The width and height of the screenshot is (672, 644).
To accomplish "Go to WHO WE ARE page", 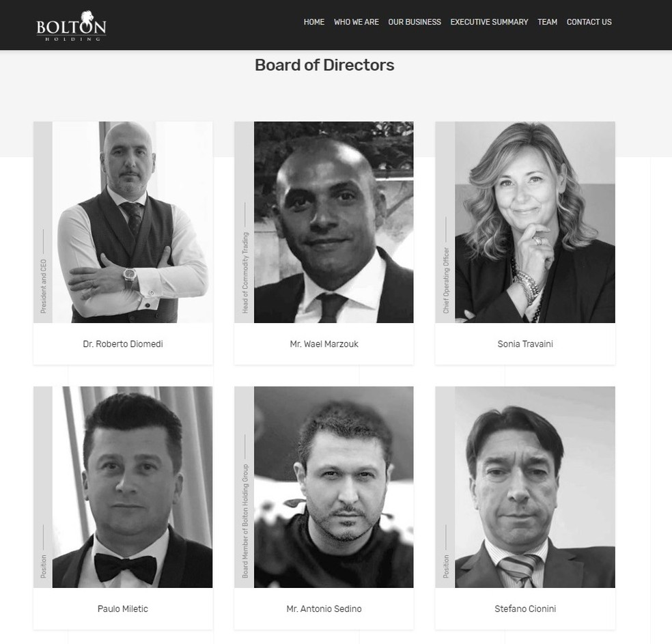I will 356,22.
